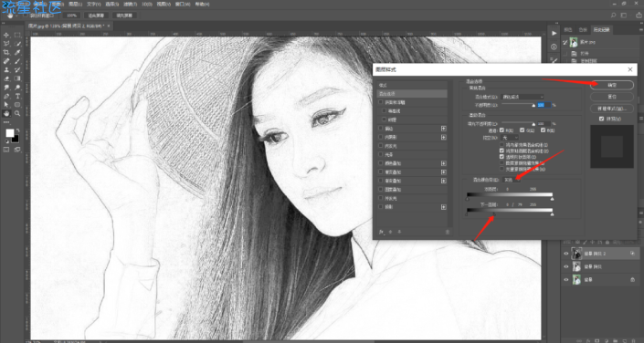The width and height of the screenshot is (644, 343).
Task: Select the Rectangular Marquee tool
Action: tap(17, 35)
